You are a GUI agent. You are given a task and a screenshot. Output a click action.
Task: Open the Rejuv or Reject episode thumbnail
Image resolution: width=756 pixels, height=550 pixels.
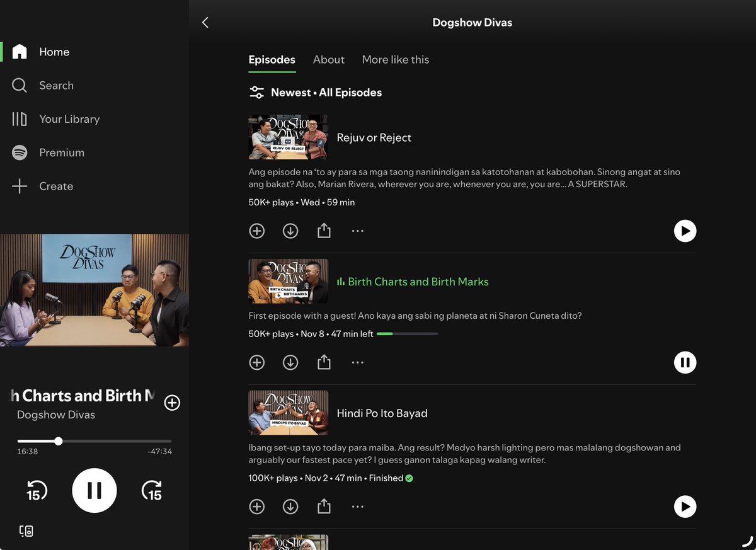pos(289,137)
